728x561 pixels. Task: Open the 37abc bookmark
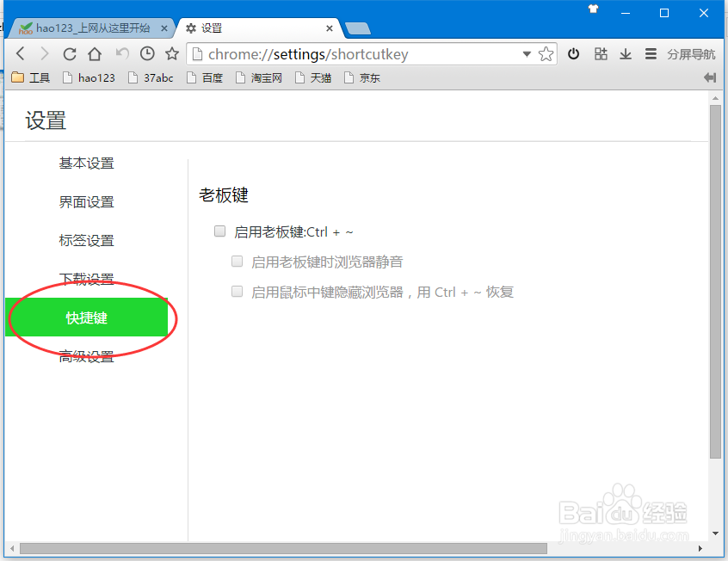pos(151,77)
